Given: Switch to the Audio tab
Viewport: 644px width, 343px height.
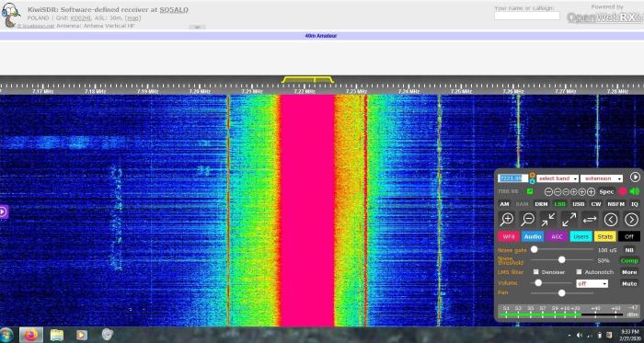Looking at the screenshot, I should click(533, 236).
